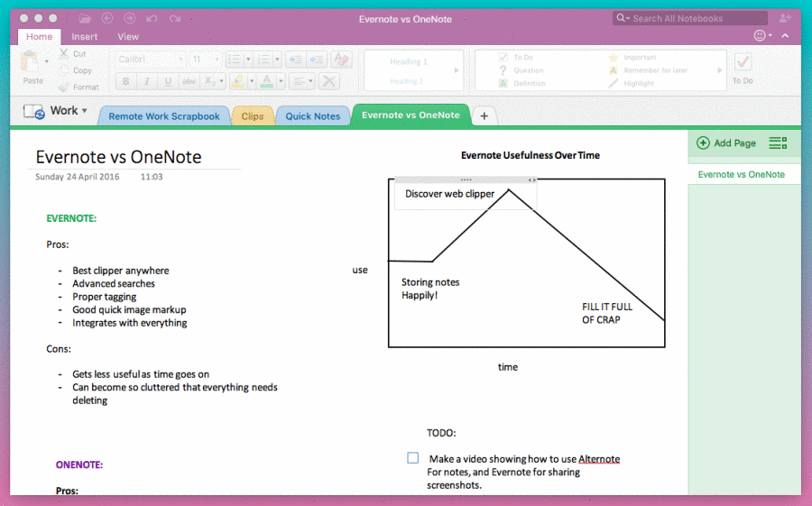Click the open notebook folder icon
This screenshot has height=506, width=812.
85,19
